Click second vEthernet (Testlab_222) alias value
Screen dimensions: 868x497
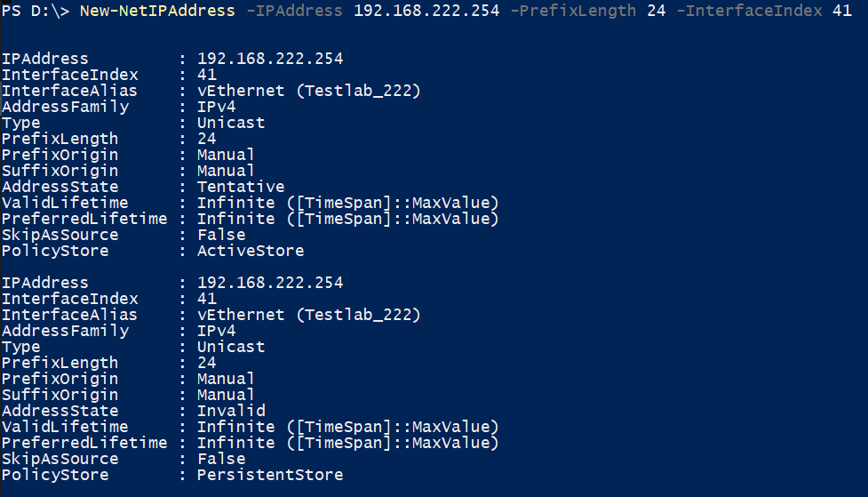[309, 314]
